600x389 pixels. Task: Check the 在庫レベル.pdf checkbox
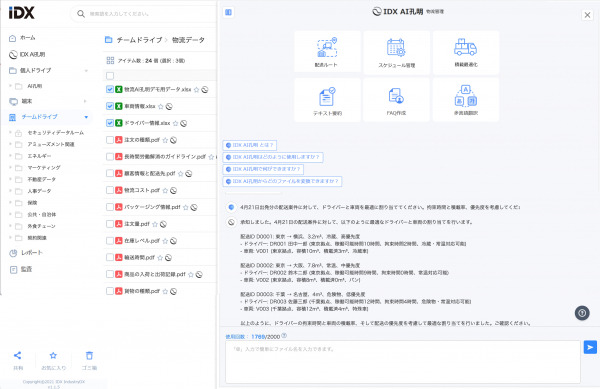[110, 241]
